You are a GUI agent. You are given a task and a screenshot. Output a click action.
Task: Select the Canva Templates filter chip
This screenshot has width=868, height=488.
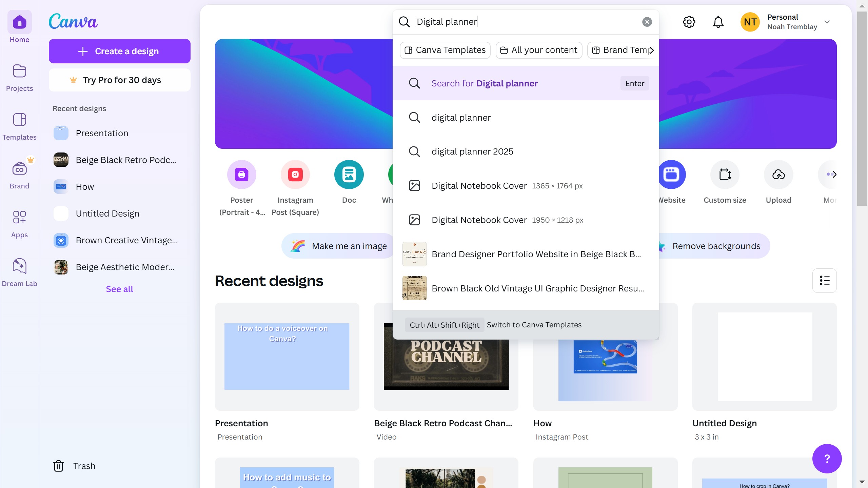[445, 50]
